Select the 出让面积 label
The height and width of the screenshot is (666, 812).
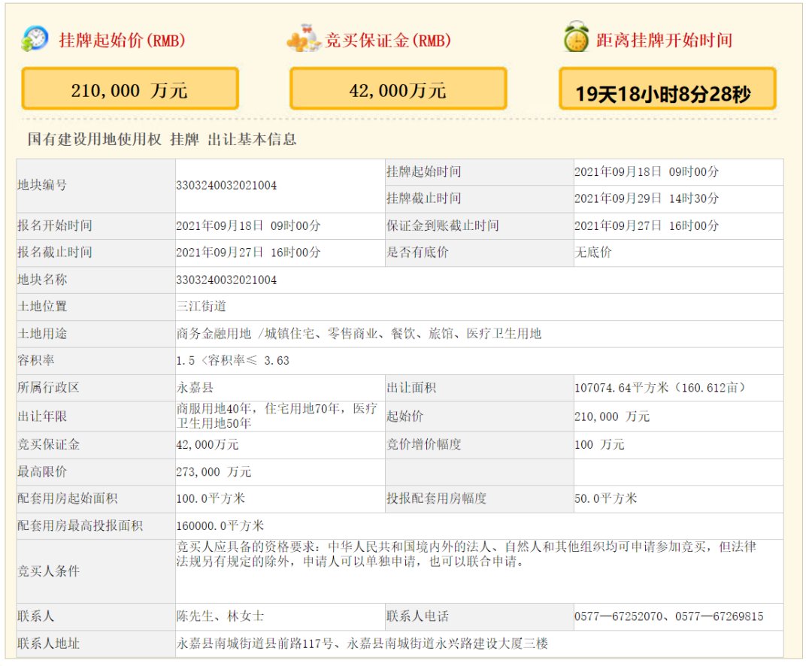411,387
